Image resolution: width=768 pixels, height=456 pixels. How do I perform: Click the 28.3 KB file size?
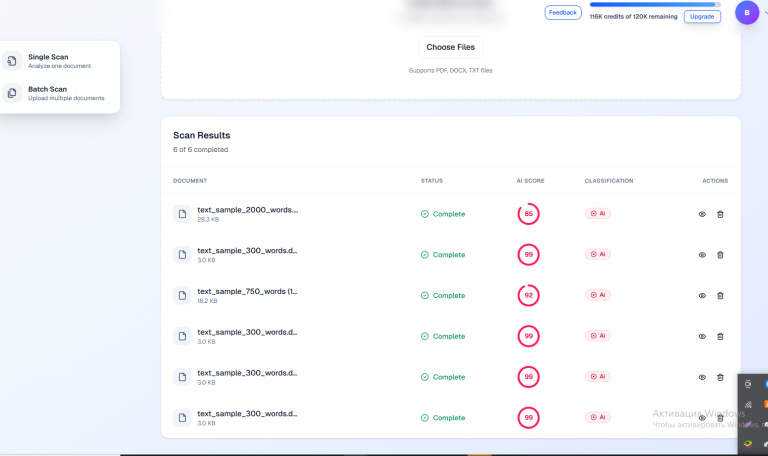208,219
